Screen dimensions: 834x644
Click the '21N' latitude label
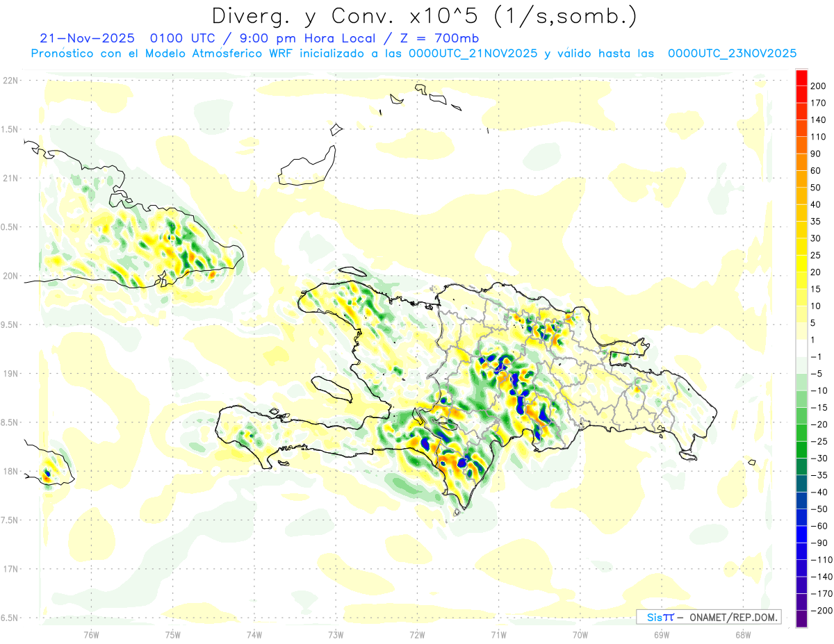tap(11, 178)
